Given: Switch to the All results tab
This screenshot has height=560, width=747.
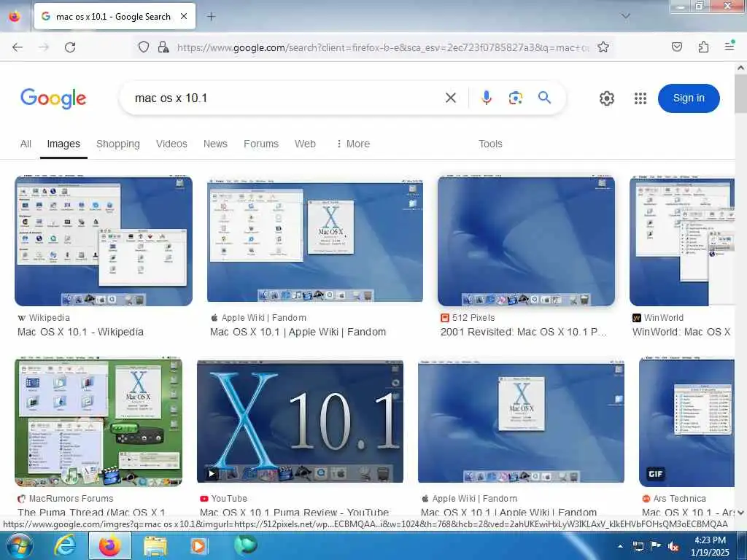Looking at the screenshot, I should [x=26, y=144].
